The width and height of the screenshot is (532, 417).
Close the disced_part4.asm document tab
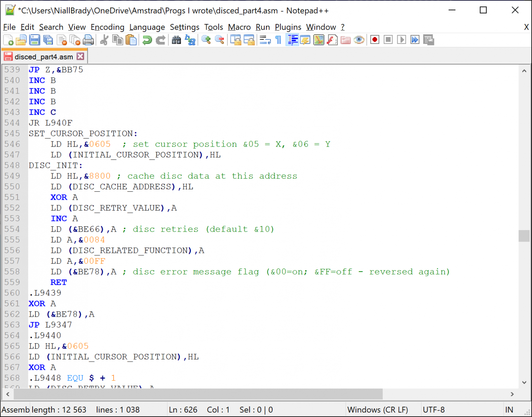tap(80, 56)
